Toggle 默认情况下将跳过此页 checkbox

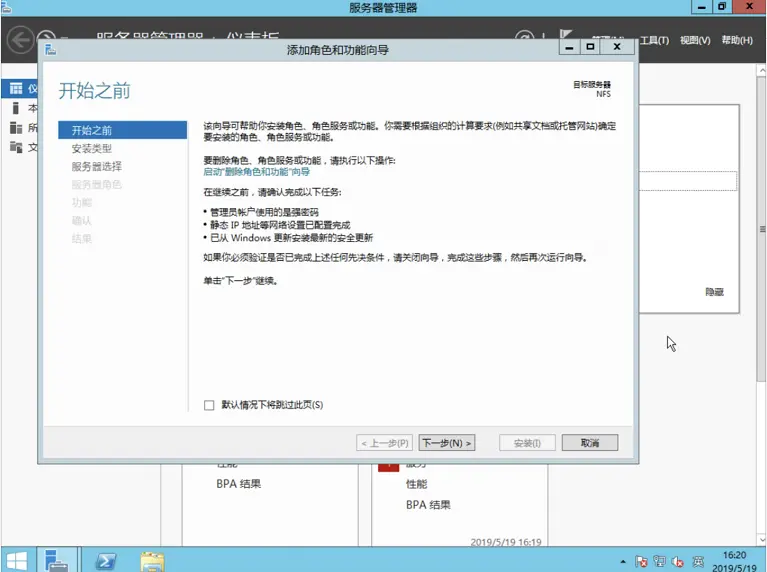(x=209, y=405)
